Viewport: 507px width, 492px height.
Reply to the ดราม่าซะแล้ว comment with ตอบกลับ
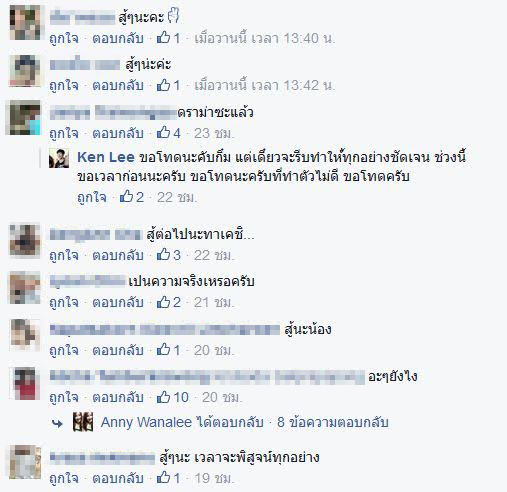click(118, 133)
